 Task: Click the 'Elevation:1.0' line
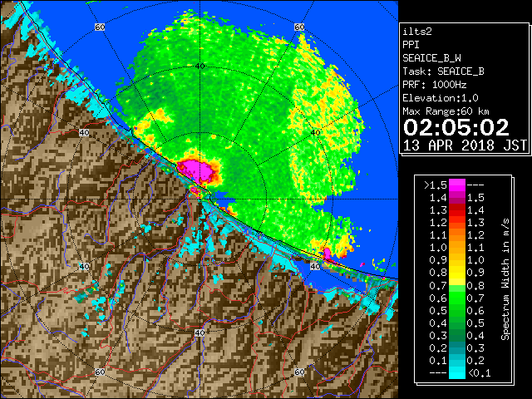pos(441,98)
